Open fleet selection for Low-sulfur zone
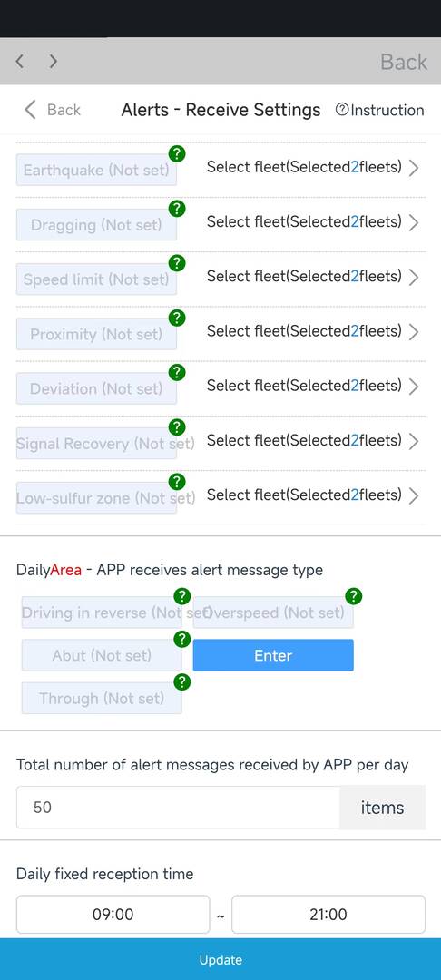441x980 pixels. click(x=312, y=495)
